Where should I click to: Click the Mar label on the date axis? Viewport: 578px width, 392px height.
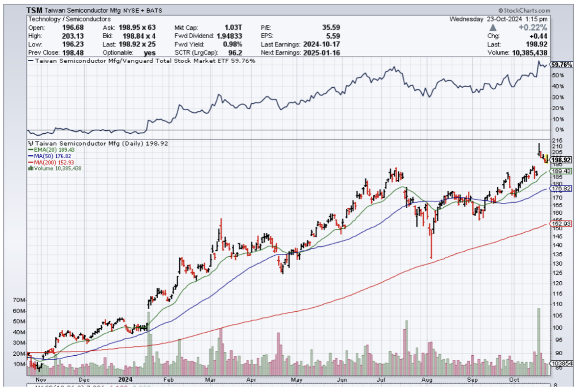pos(211,380)
